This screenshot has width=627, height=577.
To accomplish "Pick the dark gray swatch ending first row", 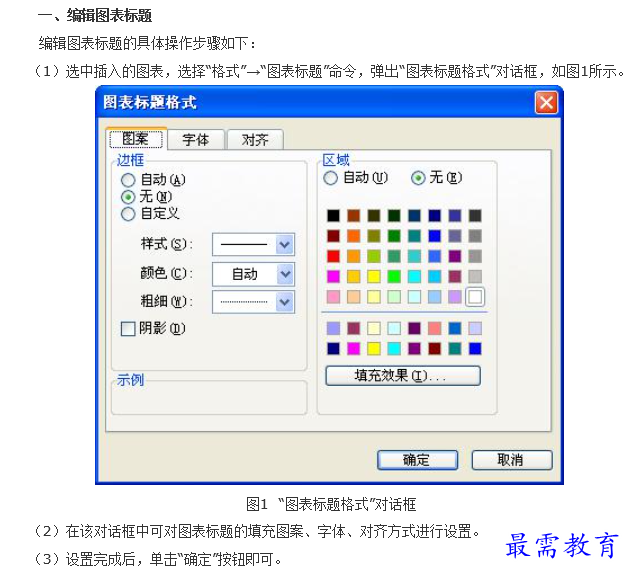I will coord(475,216).
